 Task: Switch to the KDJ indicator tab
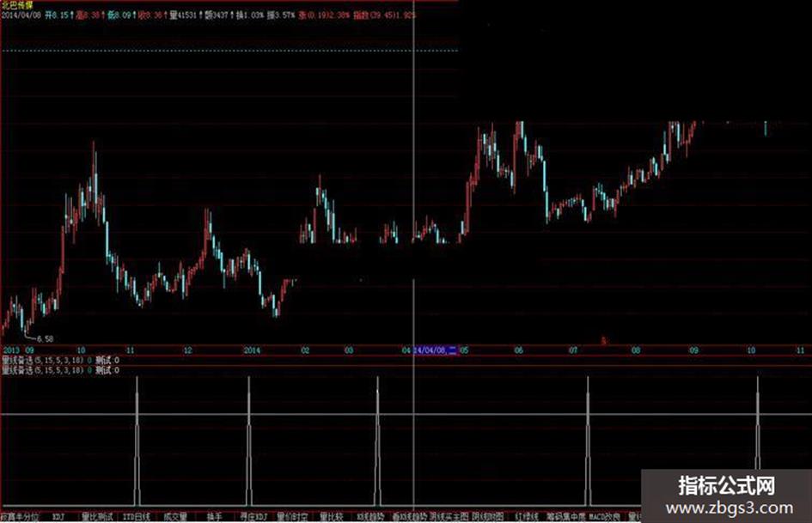coord(58,517)
